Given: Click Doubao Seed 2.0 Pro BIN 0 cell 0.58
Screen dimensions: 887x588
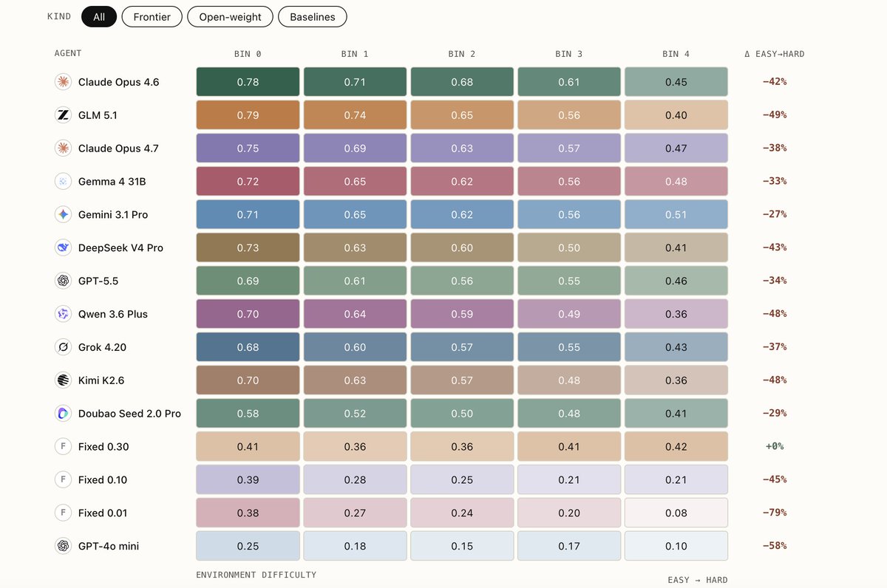Looking at the screenshot, I should (248, 414).
